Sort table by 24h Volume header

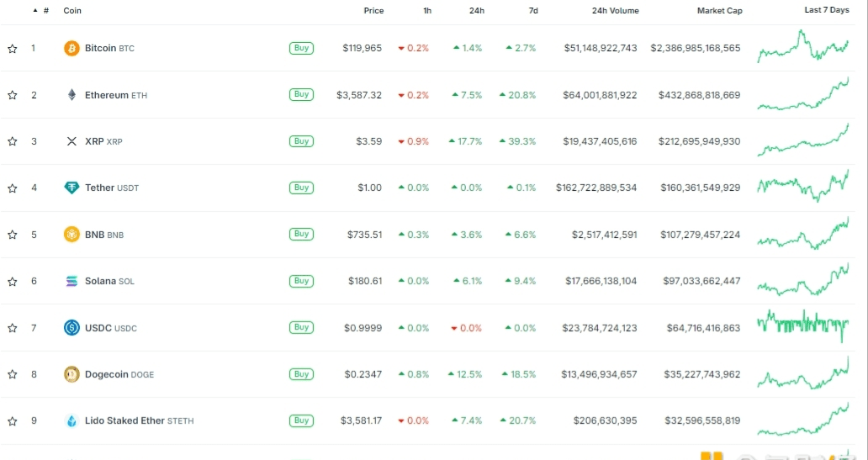tap(615, 11)
